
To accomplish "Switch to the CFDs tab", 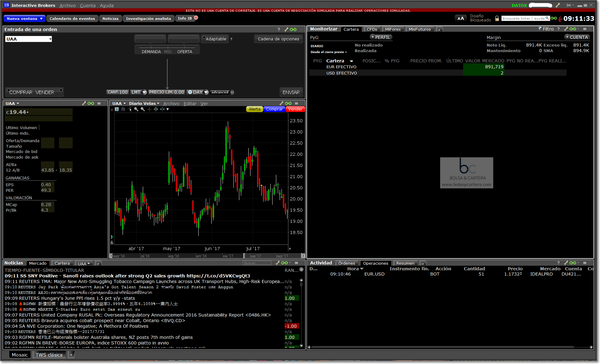I will tap(372, 29).
